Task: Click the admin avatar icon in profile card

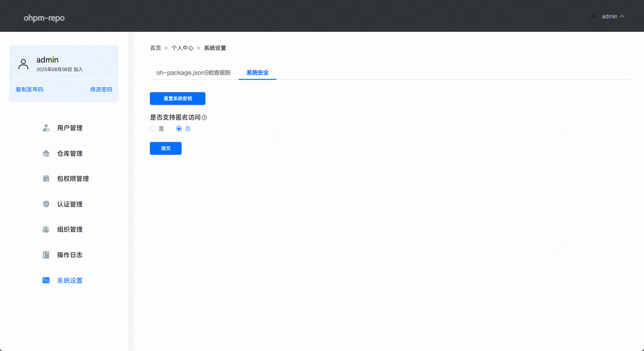Action: click(23, 64)
